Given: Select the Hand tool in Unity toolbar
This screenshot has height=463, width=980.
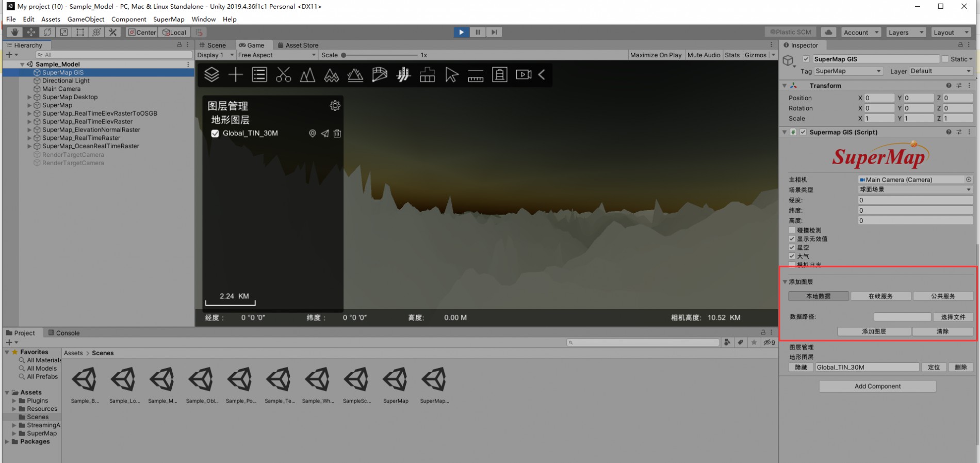Looking at the screenshot, I should tap(14, 32).
